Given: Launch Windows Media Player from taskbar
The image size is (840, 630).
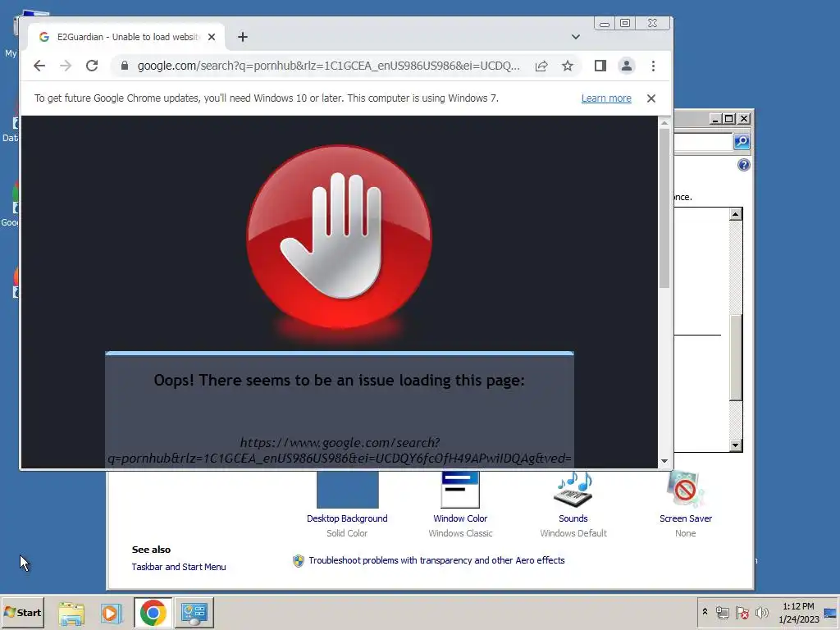Looking at the screenshot, I should click(112, 613).
